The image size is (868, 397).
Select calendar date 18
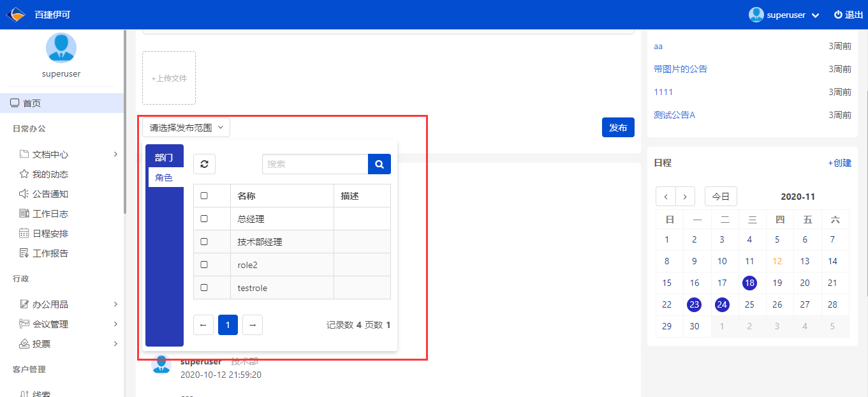(x=749, y=283)
